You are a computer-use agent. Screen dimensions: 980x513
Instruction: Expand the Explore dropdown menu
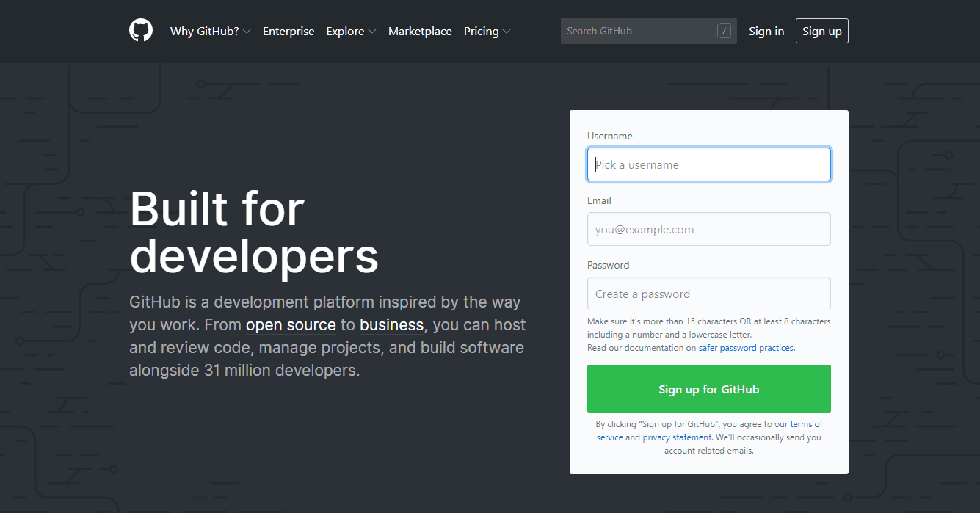pyautogui.click(x=351, y=31)
